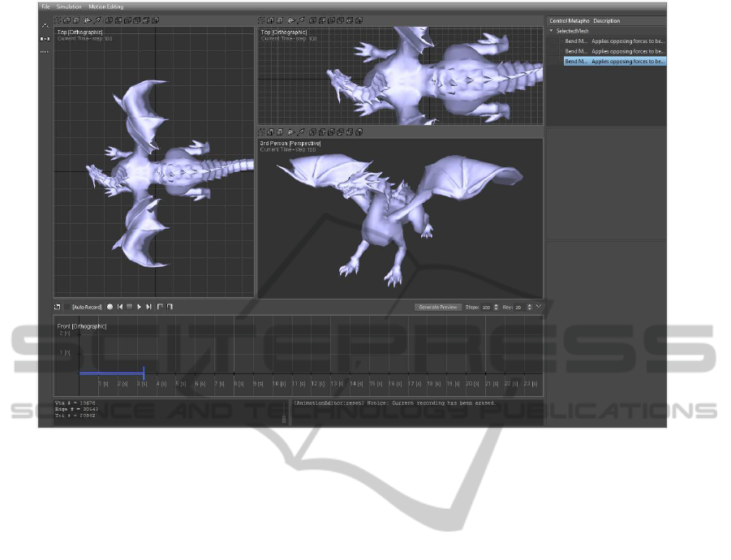The width and height of the screenshot is (731, 560).
Task: Click the second icon in left sidebar
Action: pyautogui.click(x=45, y=38)
